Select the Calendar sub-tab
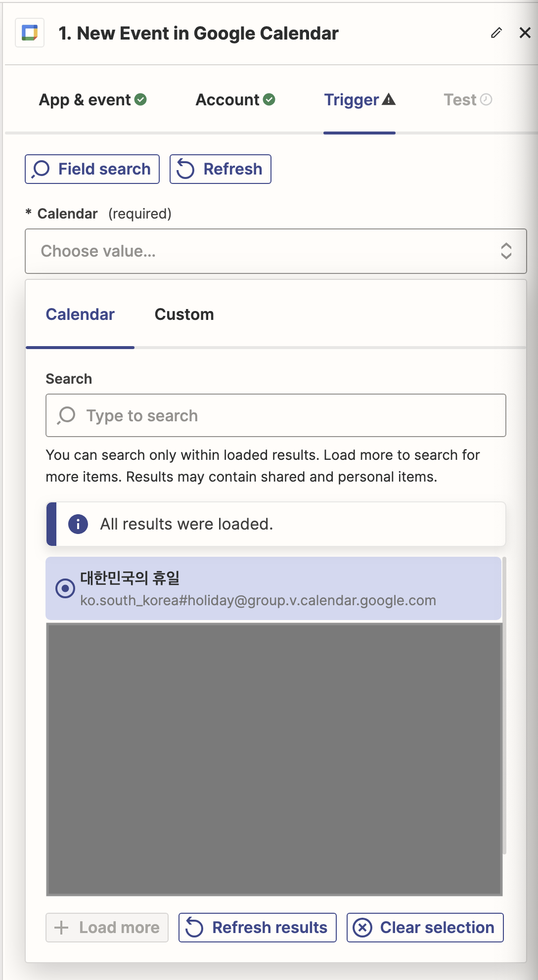The width and height of the screenshot is (538, 980). click(x=80, y=314)
